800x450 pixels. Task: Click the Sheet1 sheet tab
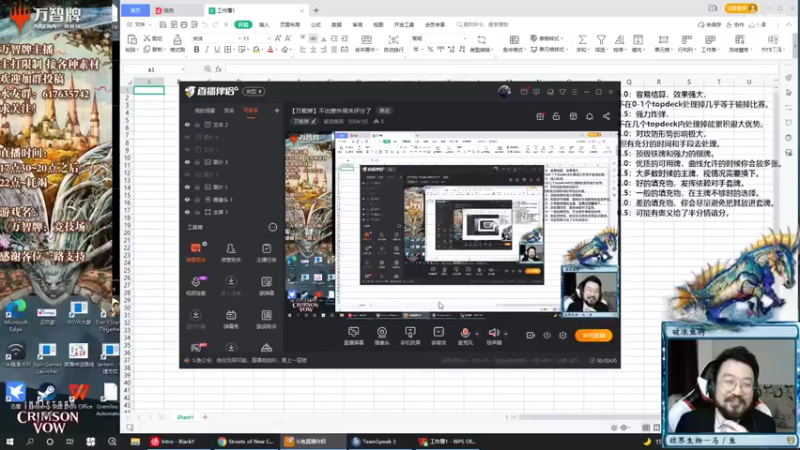[185, 417]
